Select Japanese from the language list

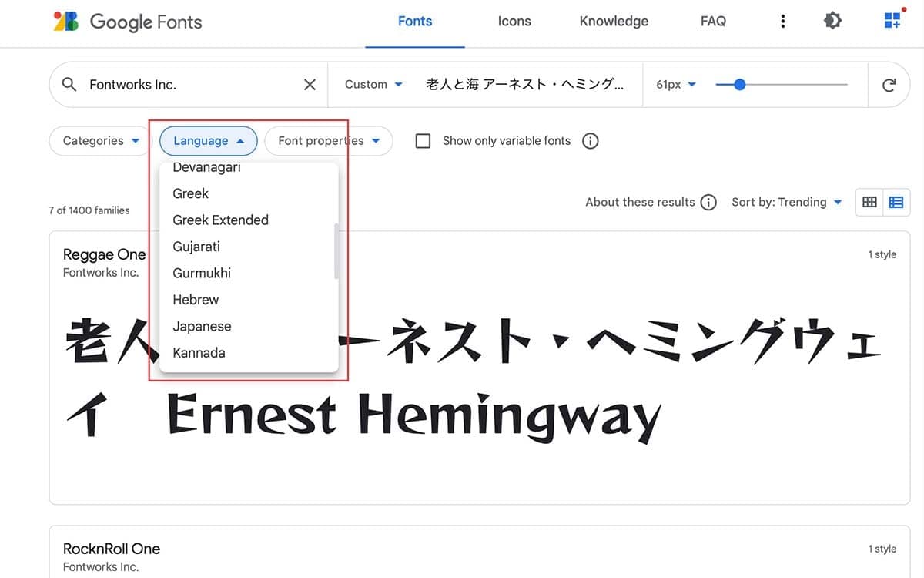(202, 326)
